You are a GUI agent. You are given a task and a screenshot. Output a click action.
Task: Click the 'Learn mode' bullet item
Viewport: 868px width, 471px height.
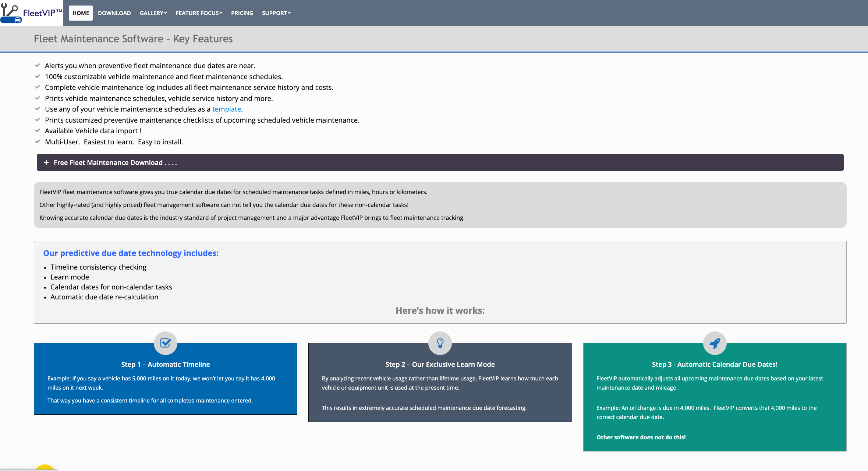coord(70,277)
